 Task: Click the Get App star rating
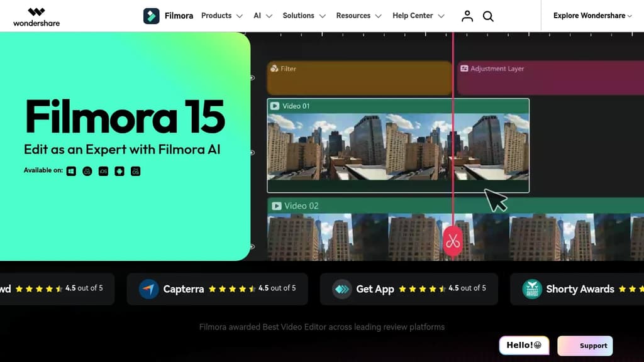tap(422, 289)
